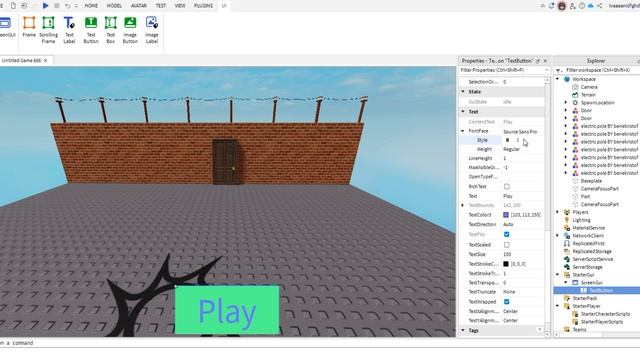
Task: Open the PLUGINS ribbon tab
Action: 203,6
